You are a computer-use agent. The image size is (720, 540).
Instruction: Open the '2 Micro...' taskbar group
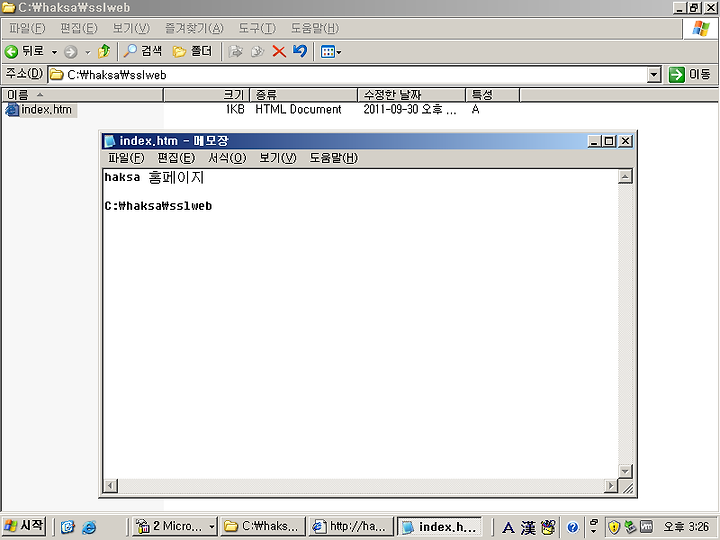[x=175, y=526]
